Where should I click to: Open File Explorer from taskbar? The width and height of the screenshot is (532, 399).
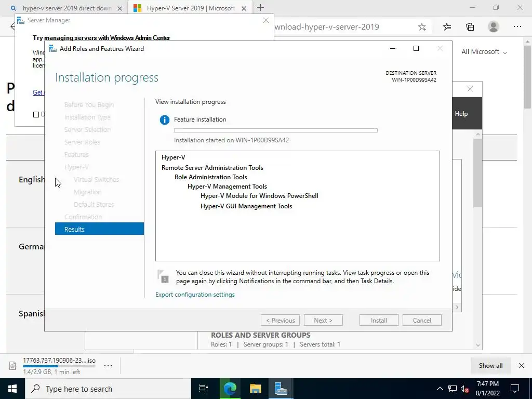point(255,389)
